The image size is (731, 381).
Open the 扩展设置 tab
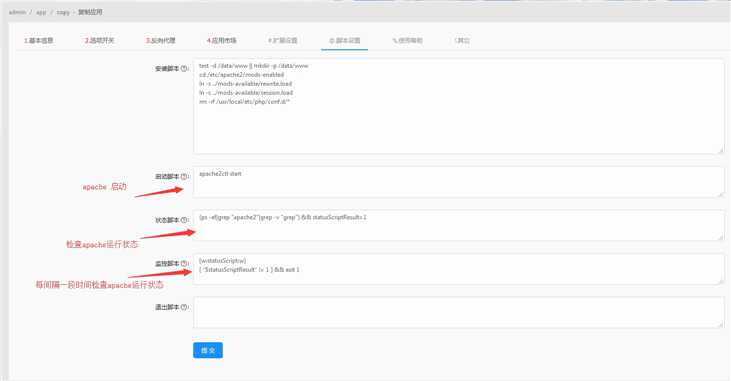click(x=283, y=41)
